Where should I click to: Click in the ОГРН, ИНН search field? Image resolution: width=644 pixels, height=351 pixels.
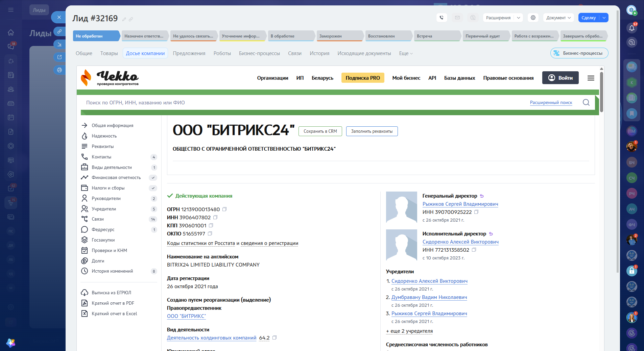(x=304, y=103)
